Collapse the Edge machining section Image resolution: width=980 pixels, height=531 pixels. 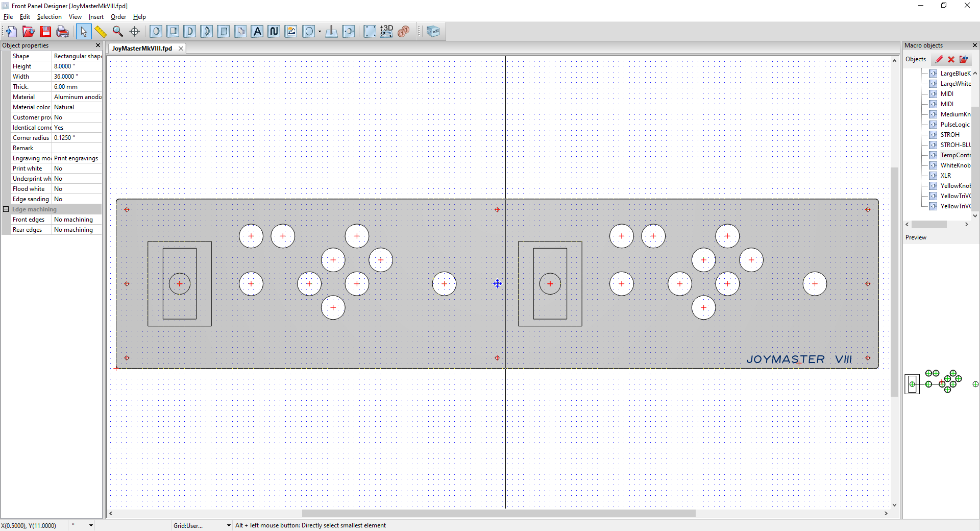(x=6, y=209)
